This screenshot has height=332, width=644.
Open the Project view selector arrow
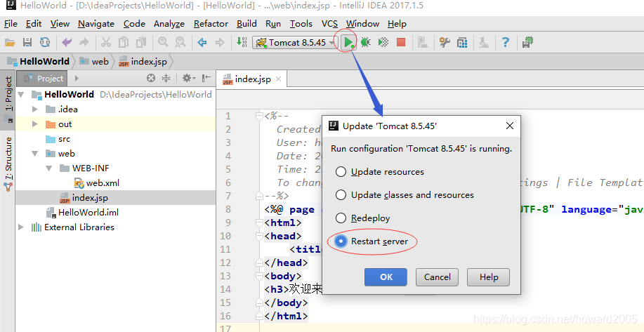point(77,79)
